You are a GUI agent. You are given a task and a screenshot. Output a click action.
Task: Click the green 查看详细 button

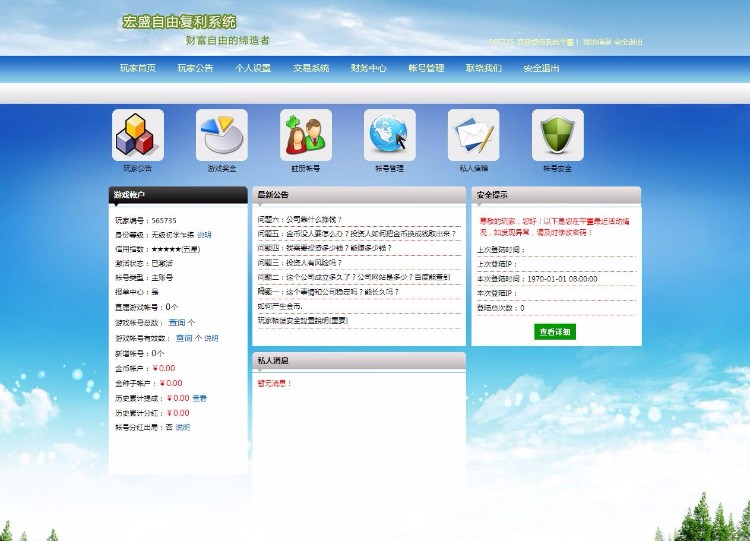point(555,331)
